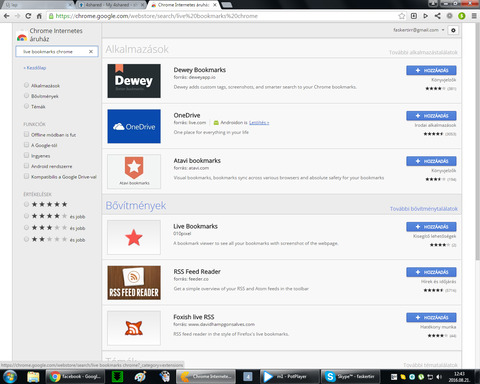This screenshot has height=384, width=480.
Task: Reload the page with the refresh icon
Action: pyautogui.click(x=28, y=16)
